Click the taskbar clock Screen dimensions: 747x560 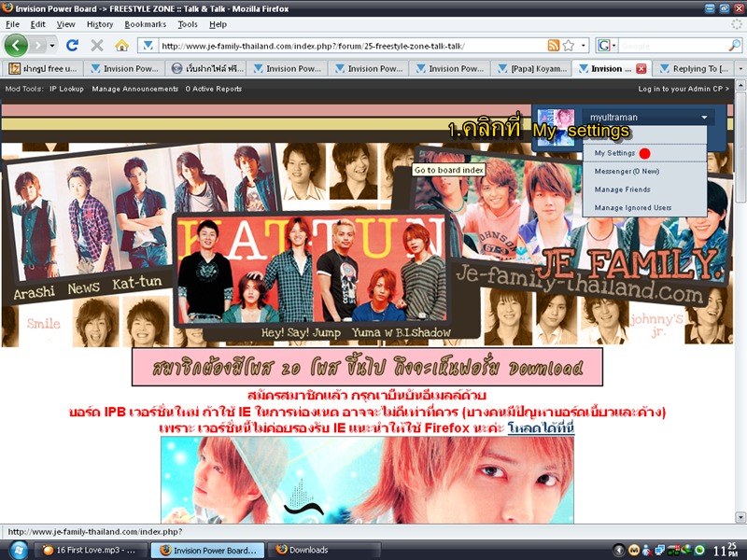[x=726, y=550]
